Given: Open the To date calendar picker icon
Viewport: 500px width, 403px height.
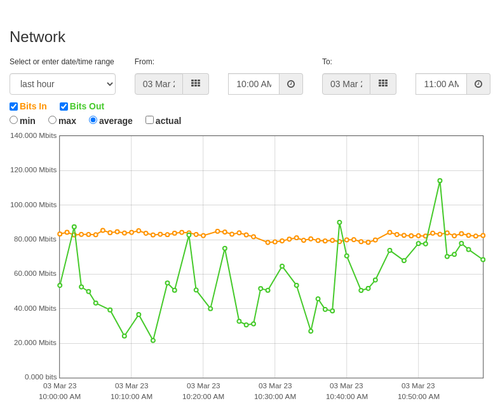Looking at the screenshot, I should point(383,84).
